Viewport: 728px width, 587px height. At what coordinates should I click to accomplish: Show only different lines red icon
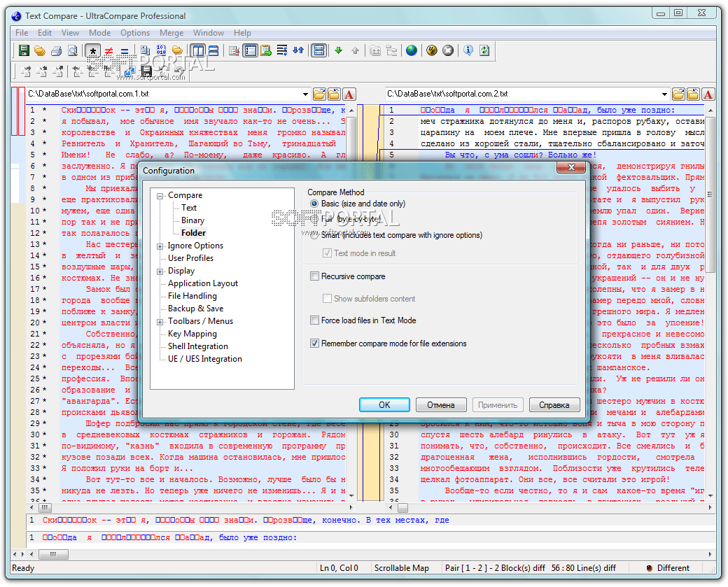coord(109,50)
